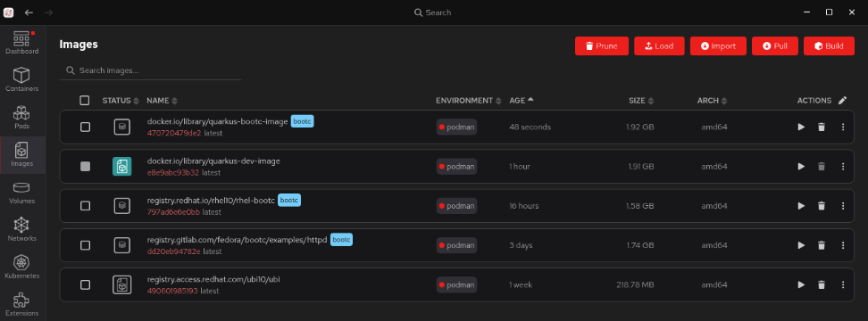The height and width of the screenshot is (321, 868).
Task: Check the quarkus-bootc-image row checkbox
Action: (x=85, y=128)
